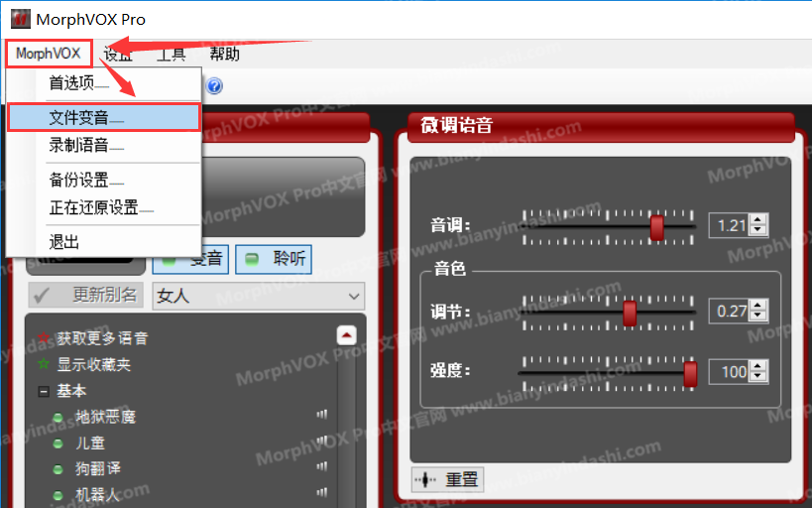
Task: Click the green dot icon beside 地狱恶魔
Action: click(x=58, y=418)
